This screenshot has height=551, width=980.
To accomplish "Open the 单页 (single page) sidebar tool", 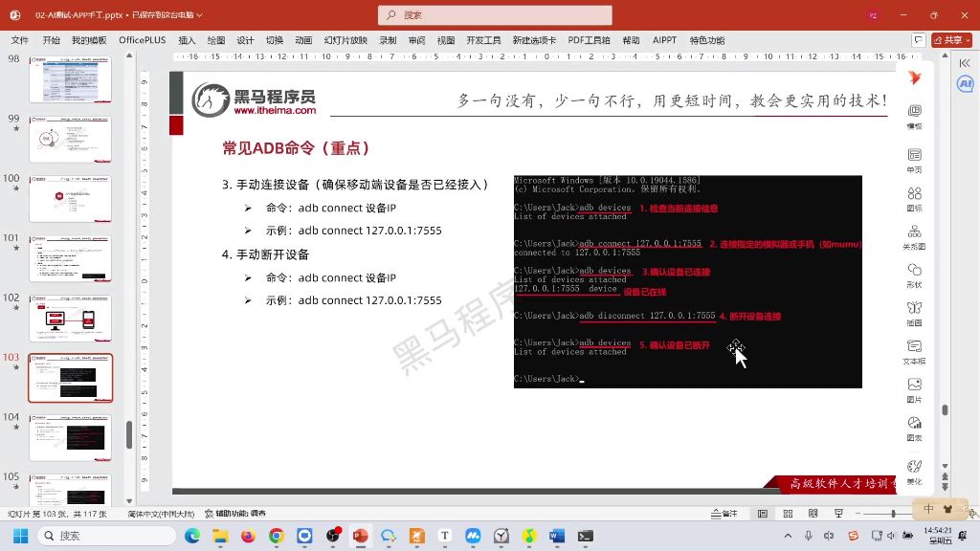I will click(914, 160).
